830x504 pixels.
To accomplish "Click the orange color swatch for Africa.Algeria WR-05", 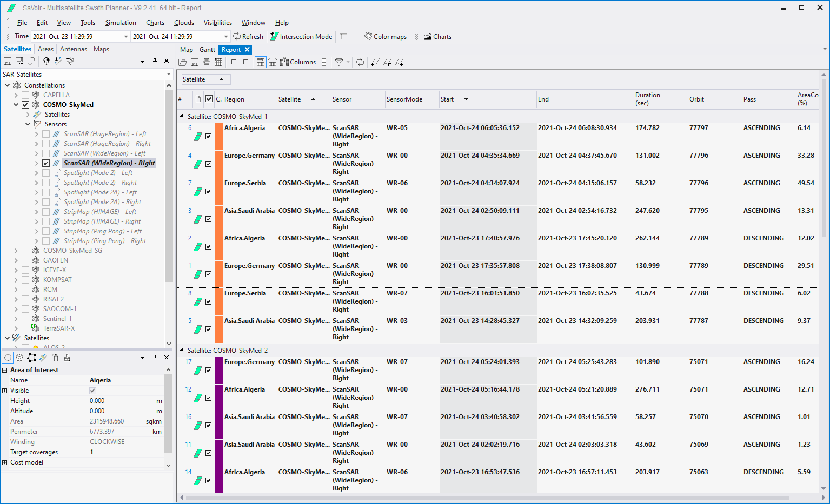I will (219, 137).
